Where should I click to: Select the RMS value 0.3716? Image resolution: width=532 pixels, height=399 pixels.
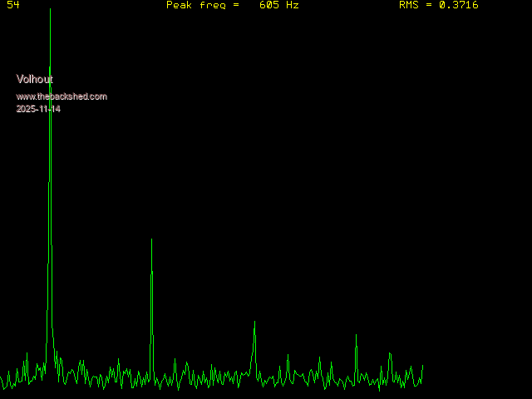click(x=458, y=5)
